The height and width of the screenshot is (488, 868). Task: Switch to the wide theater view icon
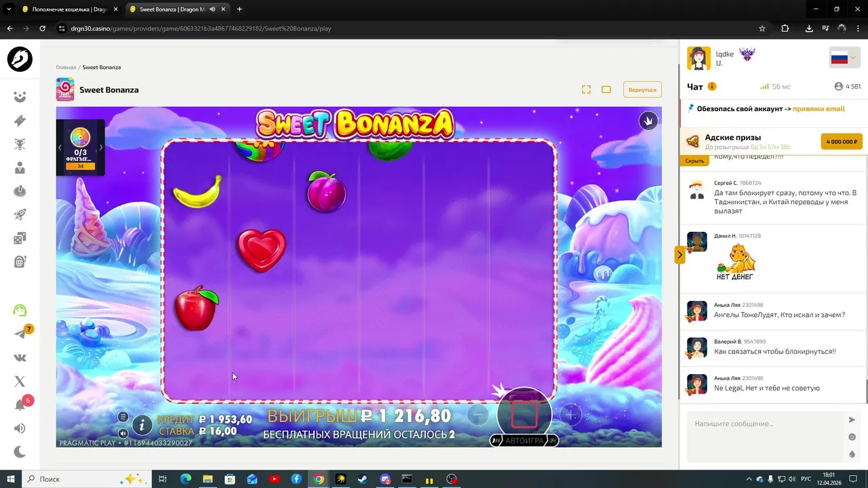pos(606,89)
